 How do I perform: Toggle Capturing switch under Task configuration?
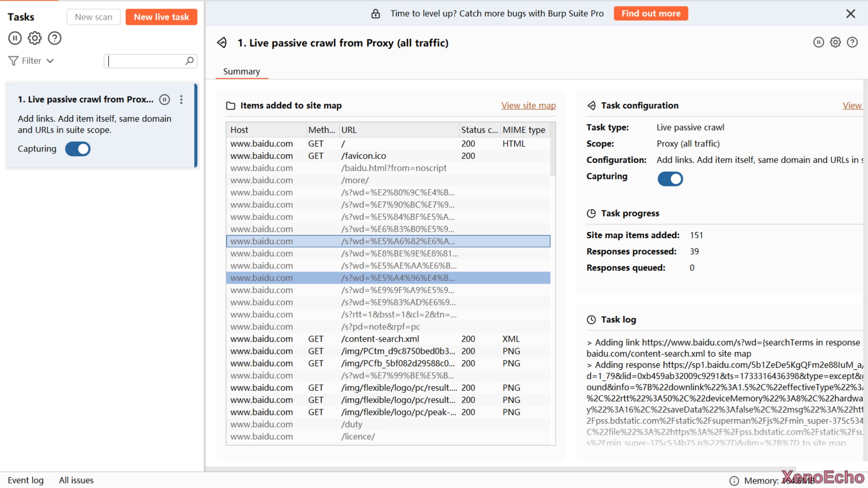point(670,179)
